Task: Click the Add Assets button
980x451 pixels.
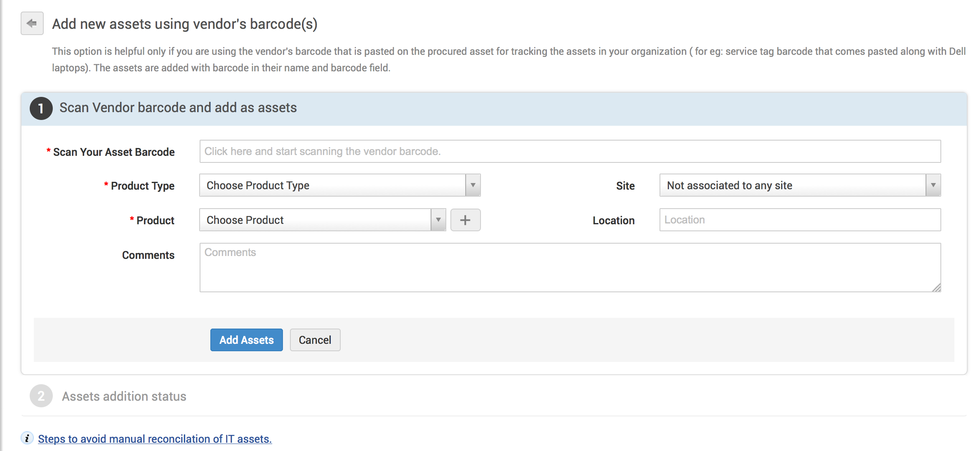Action: pyautogui.click(x=246, y=340)
